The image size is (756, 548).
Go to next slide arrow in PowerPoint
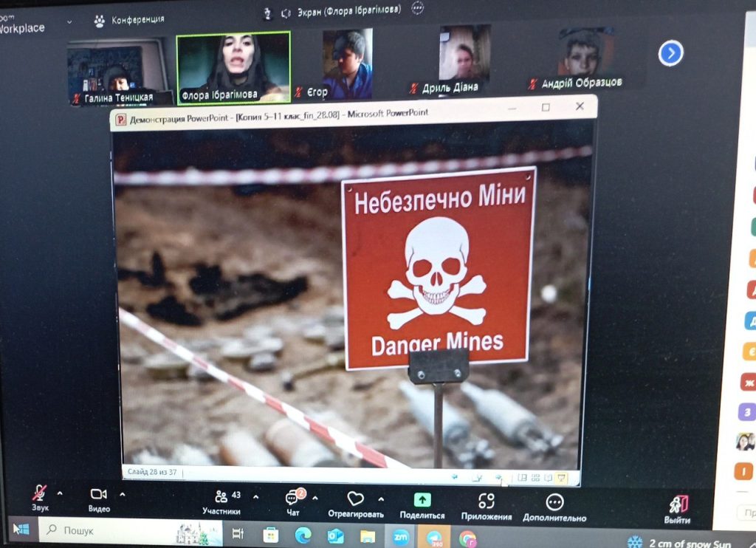(x=498, y=478)
